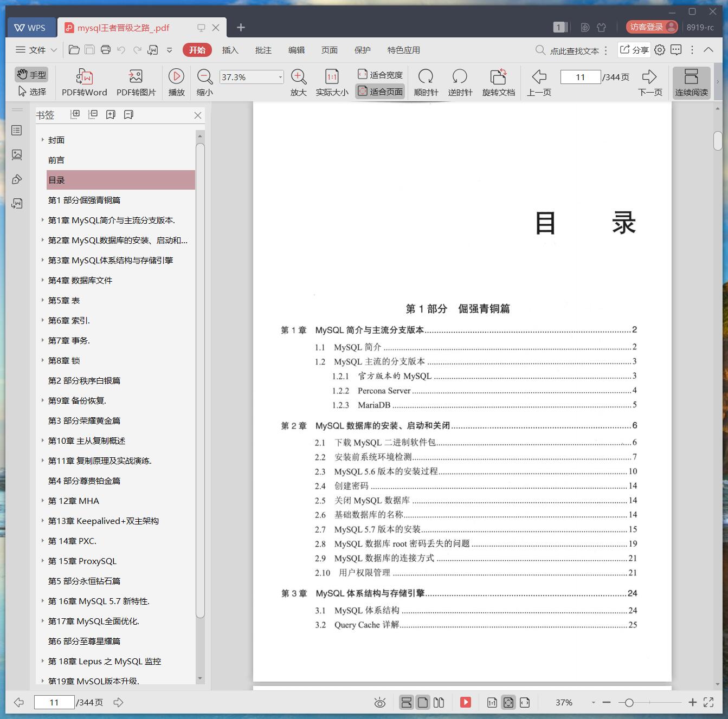Screen dimensions: 728x719
Task: Click status bar zoom plus button
Action: click(692, 702)
